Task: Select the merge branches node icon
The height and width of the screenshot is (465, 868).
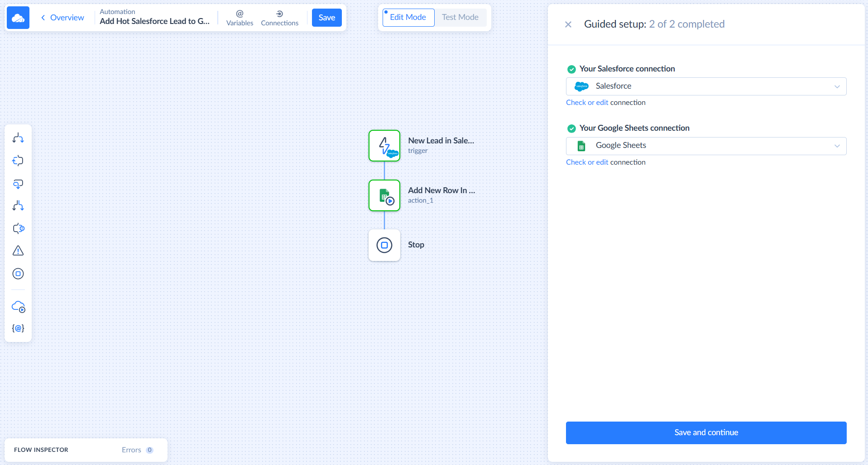Action: 18,206
